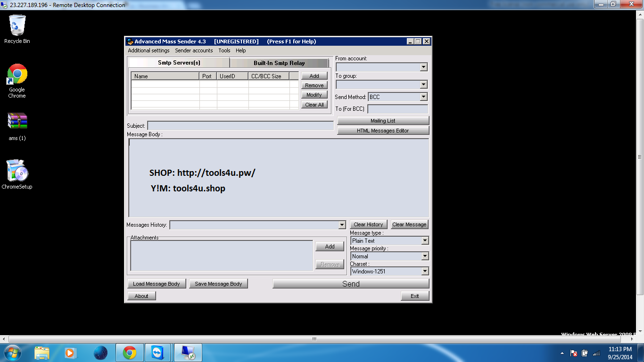Click the Advanced Mass Sender title icon
The image size is (644, 362).
pos(131,41)
